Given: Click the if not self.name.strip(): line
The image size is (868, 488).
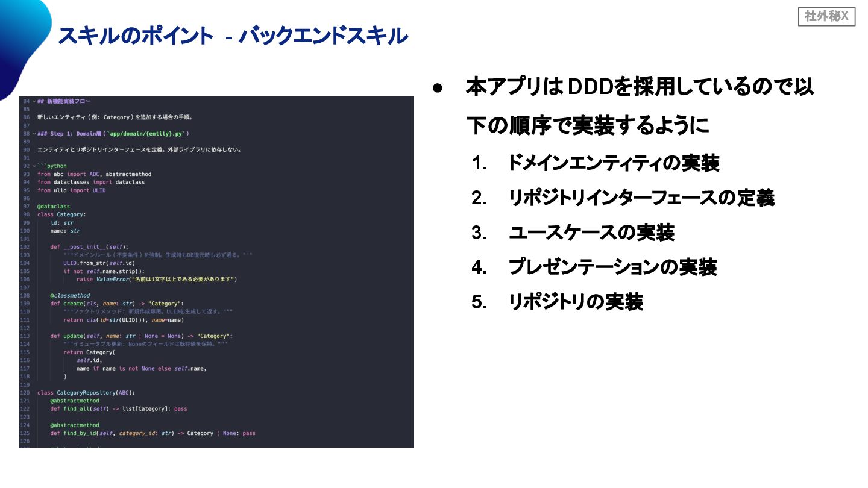Looking at the screenshot, I should coord(104,271).
